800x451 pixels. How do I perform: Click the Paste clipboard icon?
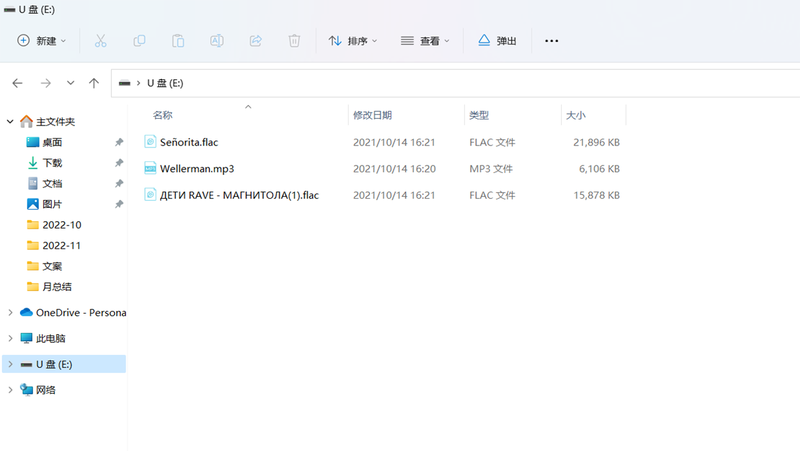178,41
